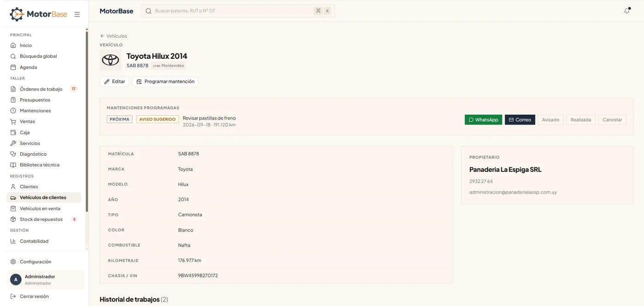Click Programar mantención button
Screen dimensions: 644x306
pos(165,81)
